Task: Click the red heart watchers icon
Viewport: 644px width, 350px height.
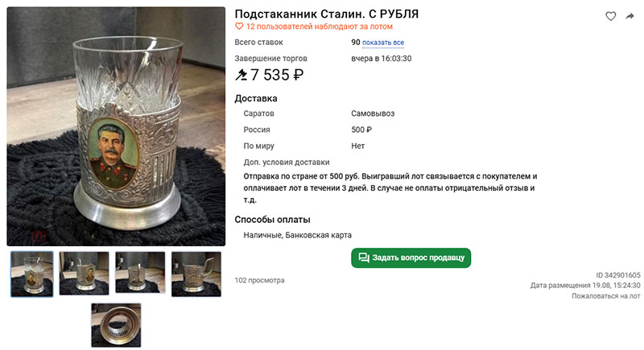Action: (x=239, y=27)
